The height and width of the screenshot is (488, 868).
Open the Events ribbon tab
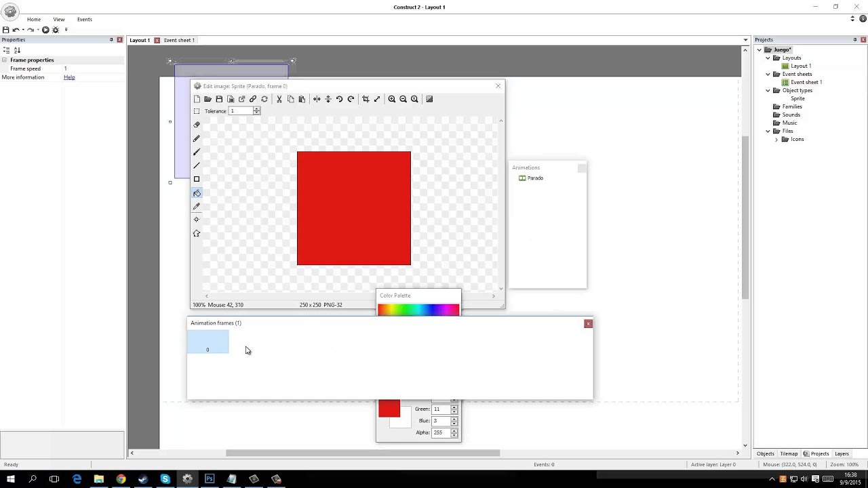click(85, 20)
